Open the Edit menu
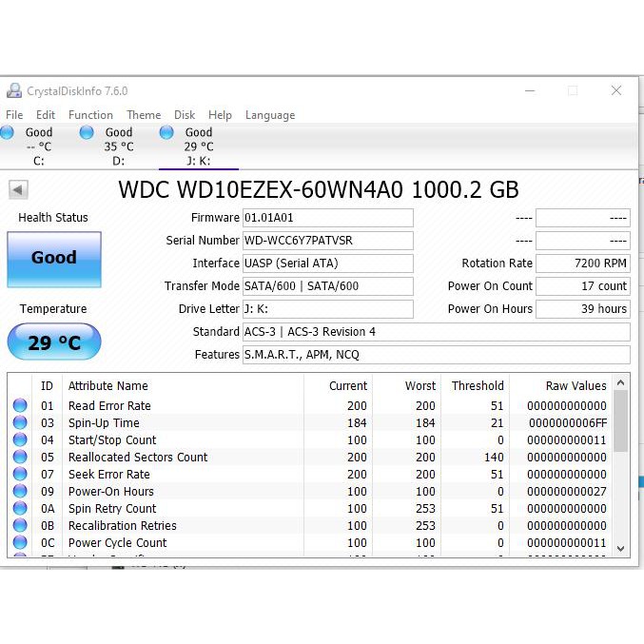 45,115
